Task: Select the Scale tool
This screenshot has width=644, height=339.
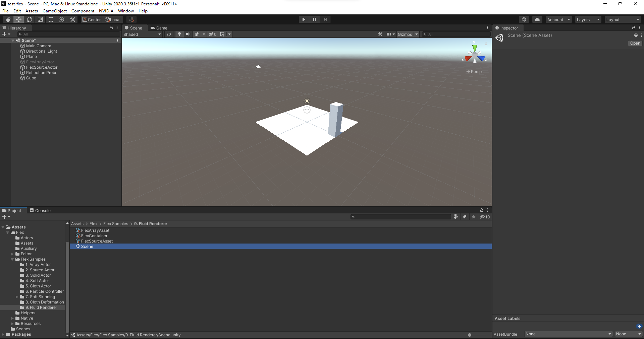Action: 40,19
